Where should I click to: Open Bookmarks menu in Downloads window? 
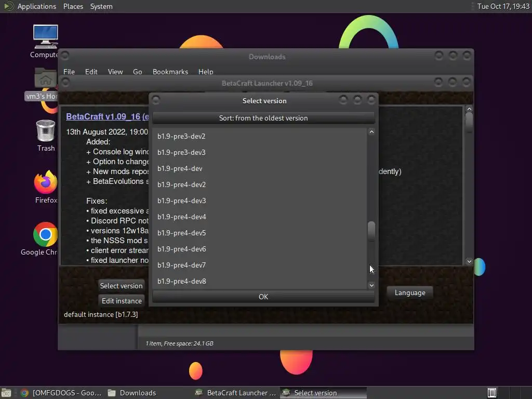(170, 72)
